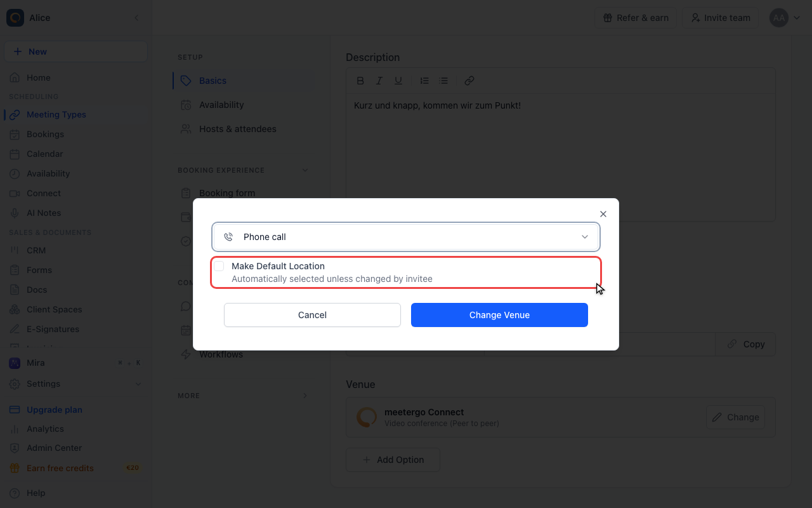Viewport: 812px width, 508px height.
Task: Open the AA account avatar menu
Action: point(785,18)
